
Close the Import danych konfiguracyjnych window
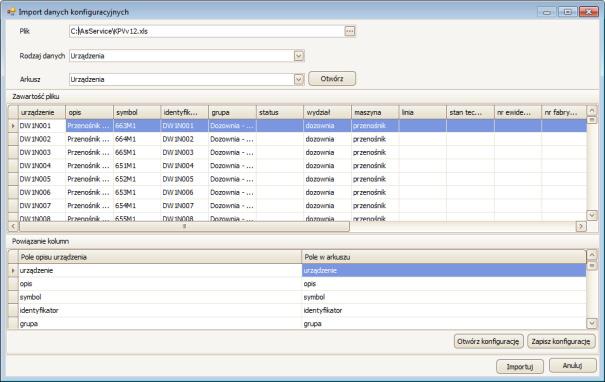(589, 12)
